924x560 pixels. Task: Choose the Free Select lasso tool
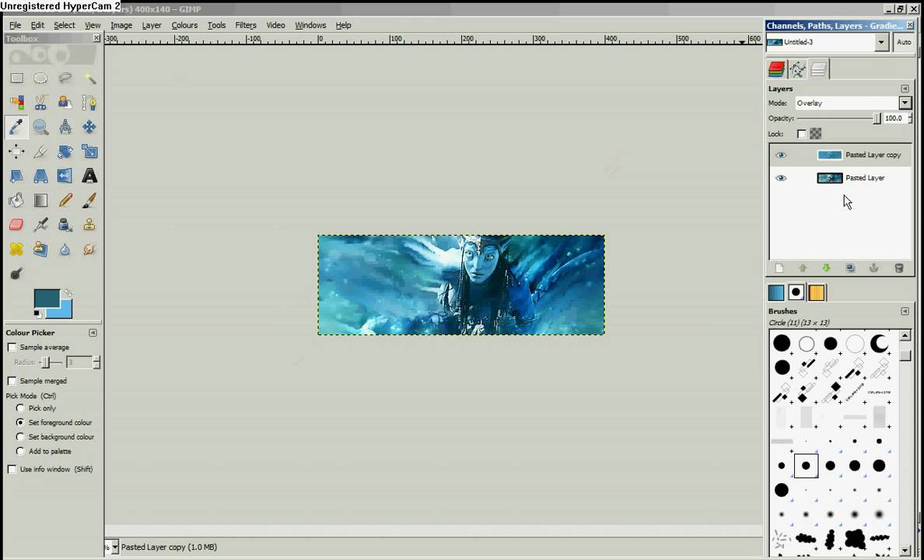click(x=65, y=78)
